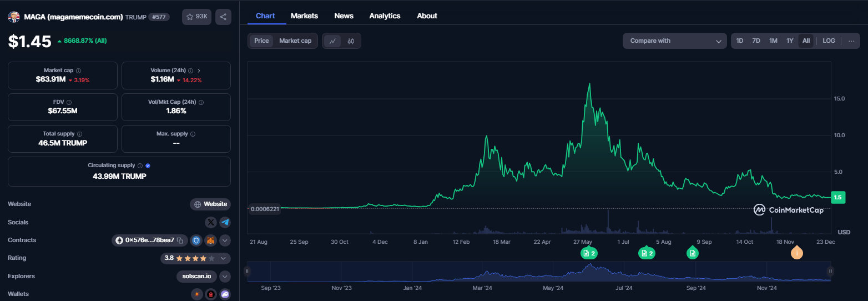Expand the 3.8 rating details

pos(223,258)
